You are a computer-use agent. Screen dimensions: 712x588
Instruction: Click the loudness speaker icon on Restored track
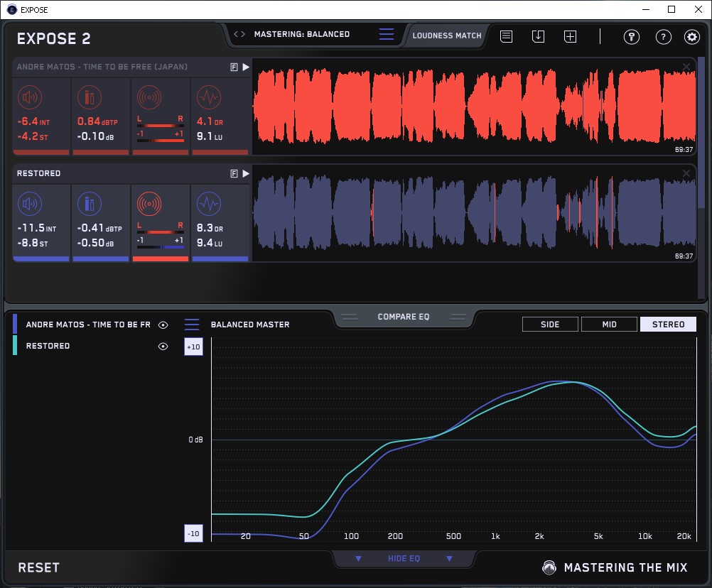pos(29,205)
